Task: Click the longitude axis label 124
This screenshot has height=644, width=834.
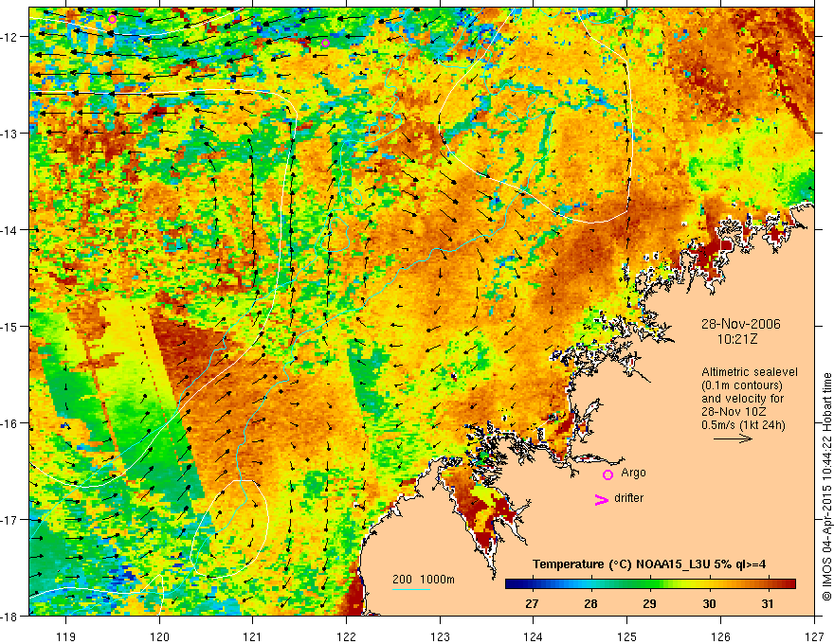Action: click(534, 636)
